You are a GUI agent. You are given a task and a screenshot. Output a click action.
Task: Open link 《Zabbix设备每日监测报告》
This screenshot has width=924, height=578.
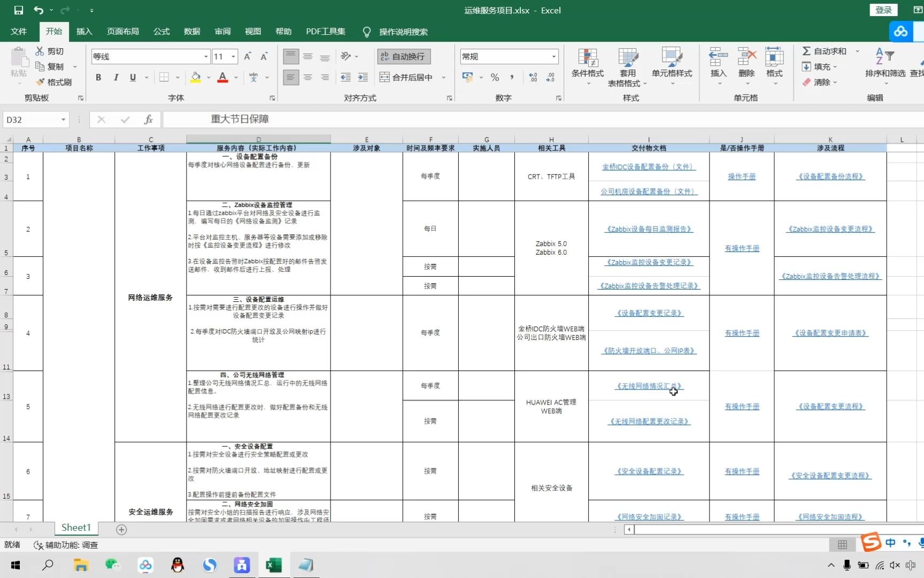click(649, 229)
